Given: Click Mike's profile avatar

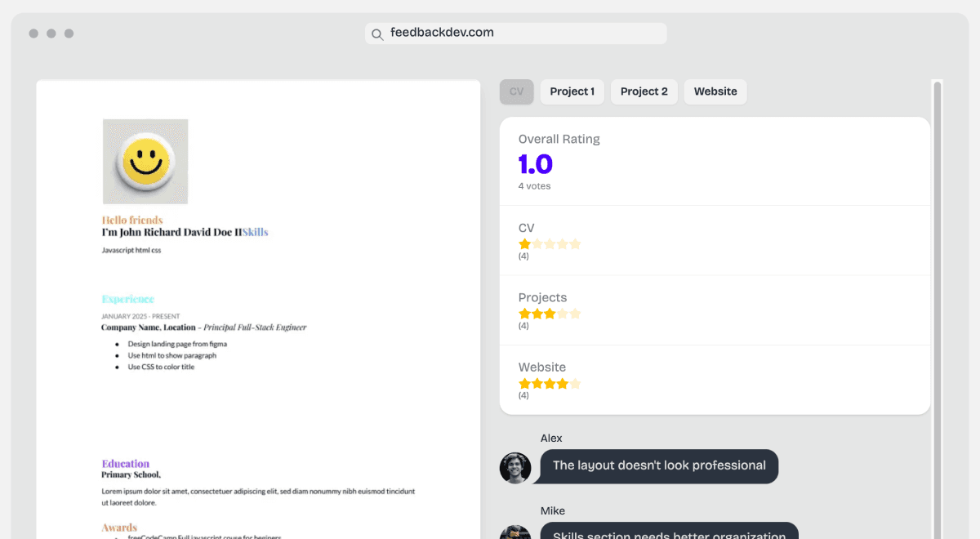Looking at the screenshot, I should click(515, 533).
